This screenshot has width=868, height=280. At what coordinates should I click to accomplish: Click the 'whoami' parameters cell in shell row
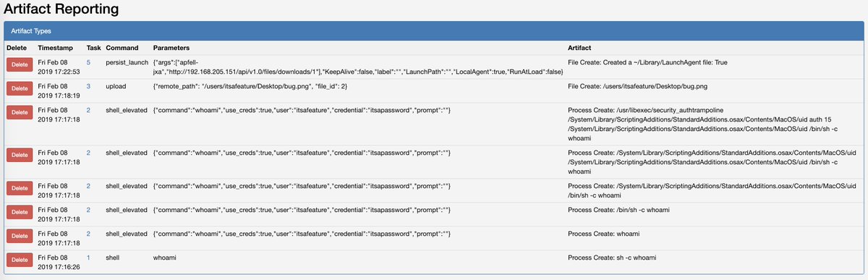[166, 257]
